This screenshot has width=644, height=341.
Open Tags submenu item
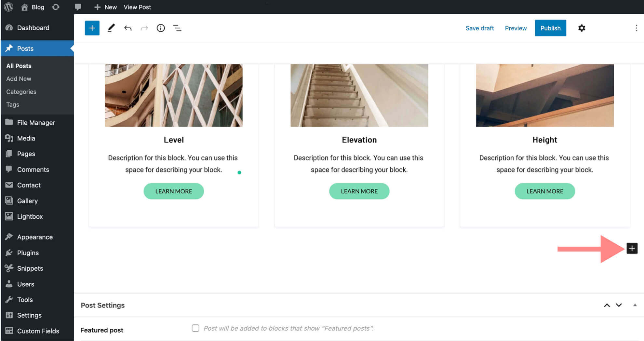(13, 104)
